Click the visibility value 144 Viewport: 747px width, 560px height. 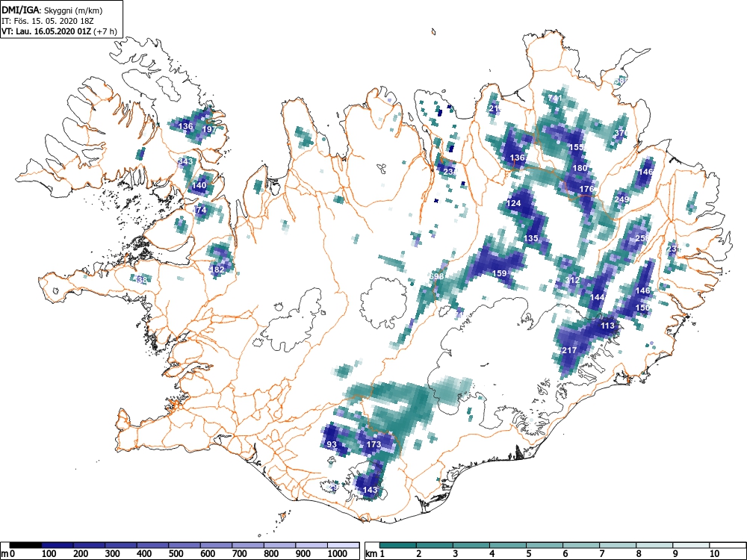tap(598, 298)
